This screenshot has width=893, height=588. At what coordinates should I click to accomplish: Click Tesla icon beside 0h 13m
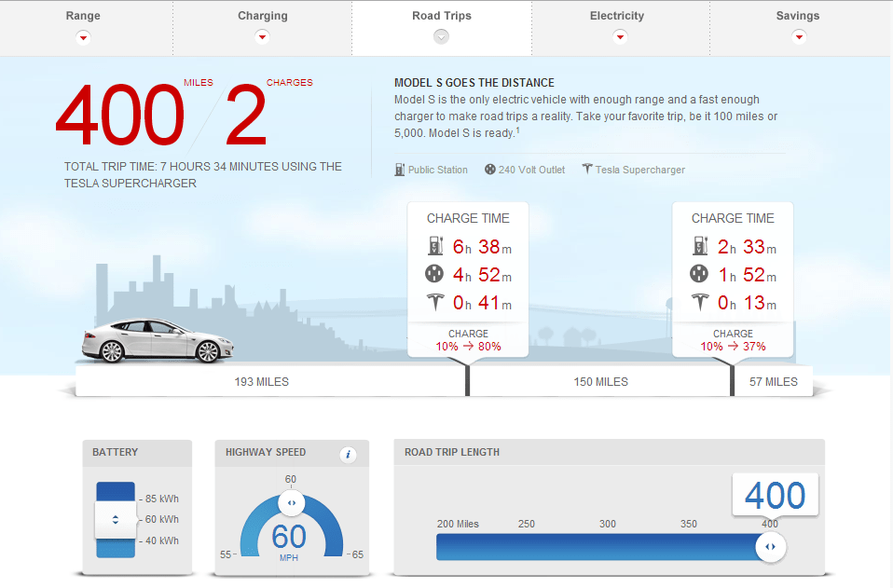coord(700,302)
